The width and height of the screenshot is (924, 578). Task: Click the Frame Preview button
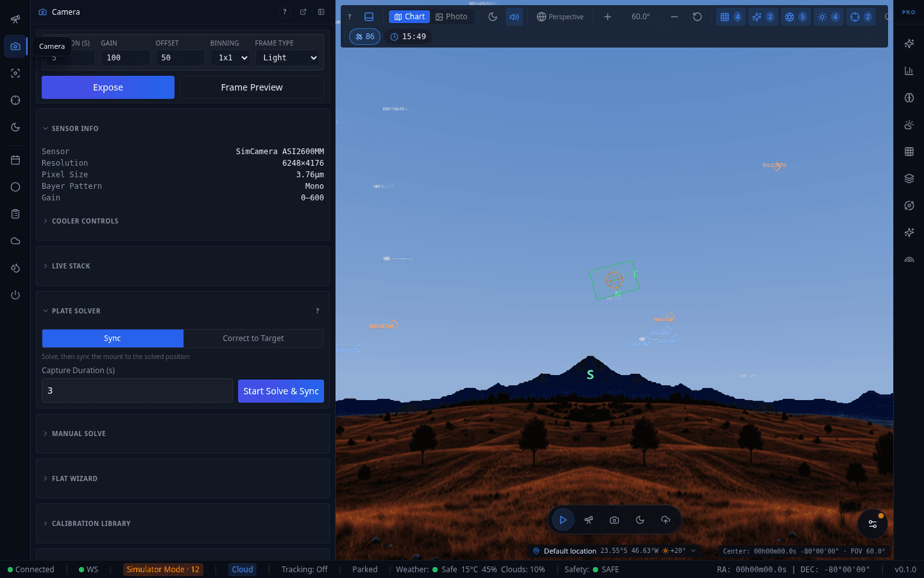[x=252, y=87]
